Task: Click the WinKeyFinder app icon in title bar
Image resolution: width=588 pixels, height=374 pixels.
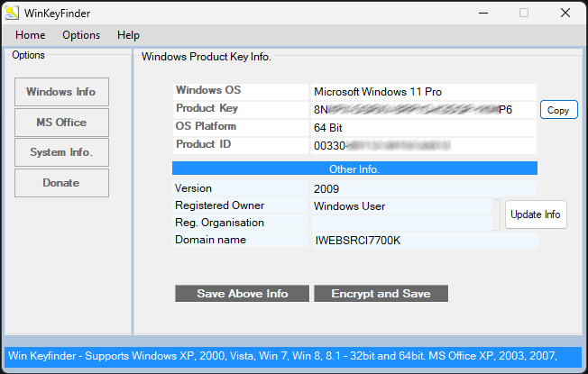Action: tap(12, 14)
